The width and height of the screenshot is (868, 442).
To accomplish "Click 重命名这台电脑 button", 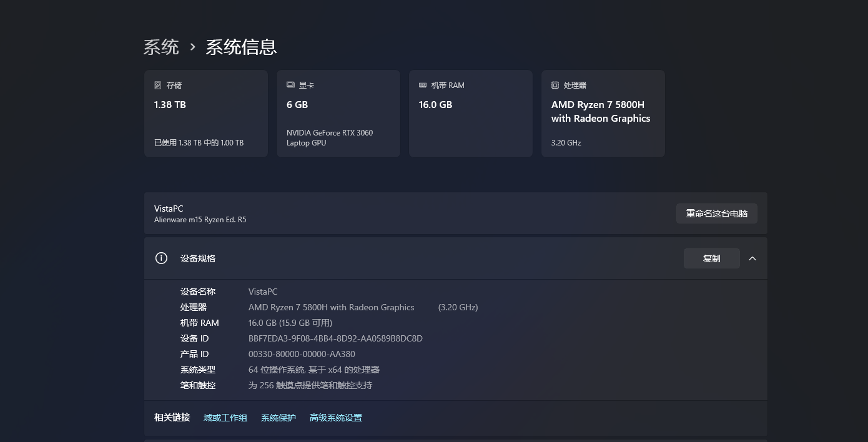I will point(717,214).
